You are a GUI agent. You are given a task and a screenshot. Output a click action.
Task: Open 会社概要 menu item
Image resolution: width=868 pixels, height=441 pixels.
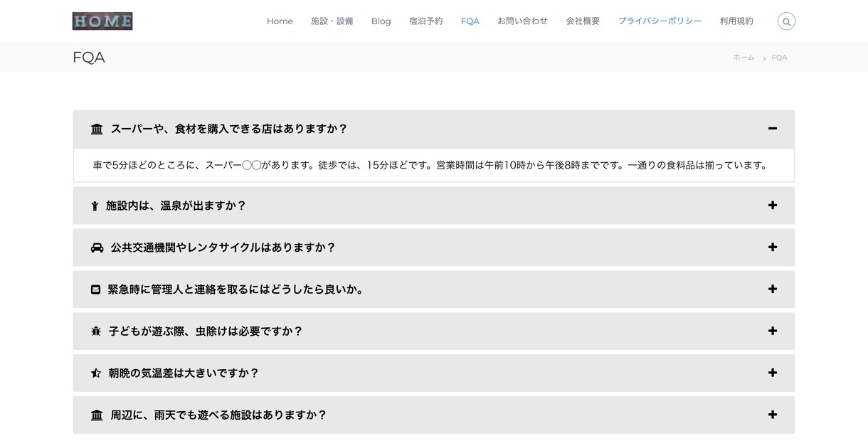[x=583, y=21]
